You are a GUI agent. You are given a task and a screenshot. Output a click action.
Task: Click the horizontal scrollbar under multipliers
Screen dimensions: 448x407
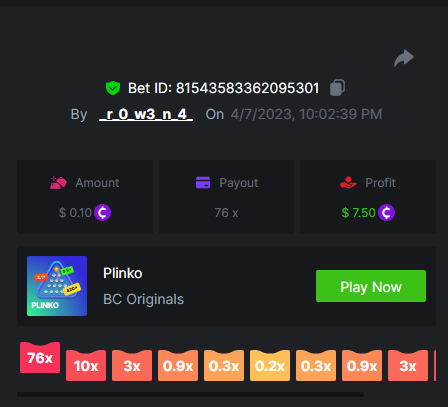pyautogui.click(x=190, y=394)
